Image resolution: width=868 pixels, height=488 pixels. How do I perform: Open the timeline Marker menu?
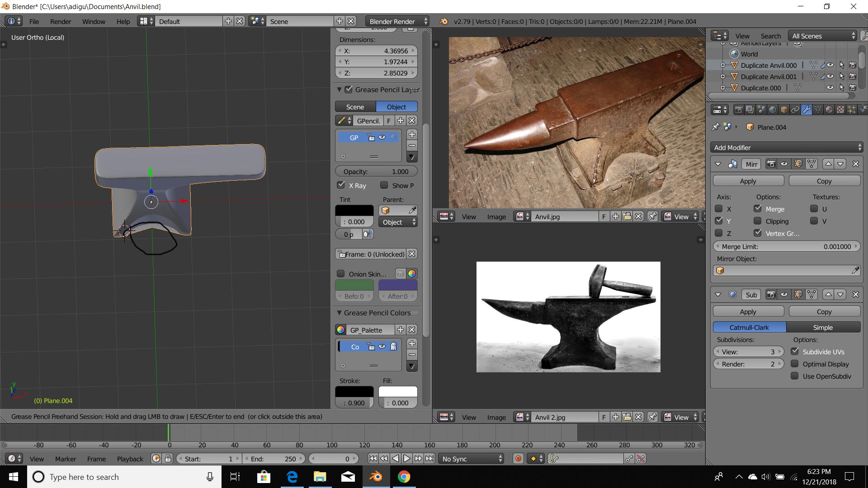66,459
